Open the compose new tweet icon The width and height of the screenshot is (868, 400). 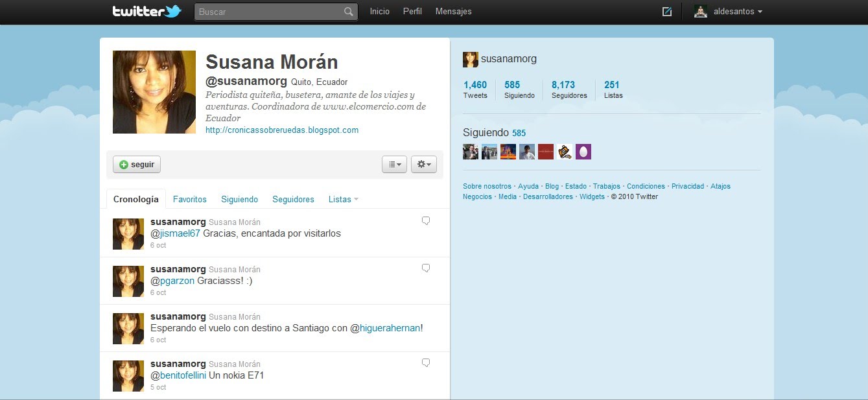[667, 12]
